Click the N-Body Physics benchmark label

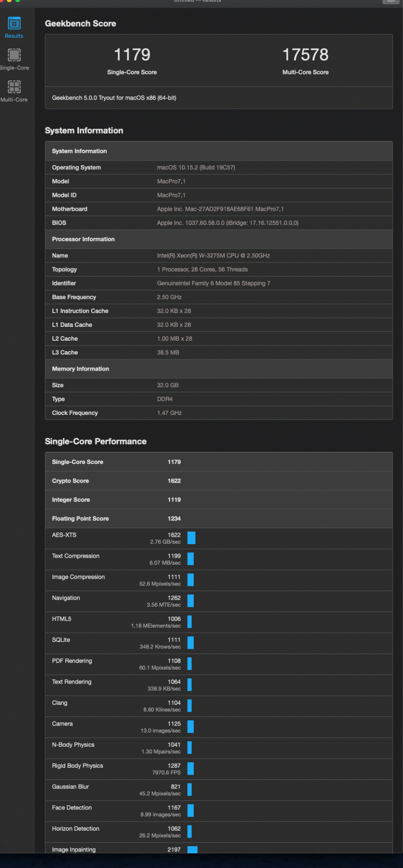point(73,745)
